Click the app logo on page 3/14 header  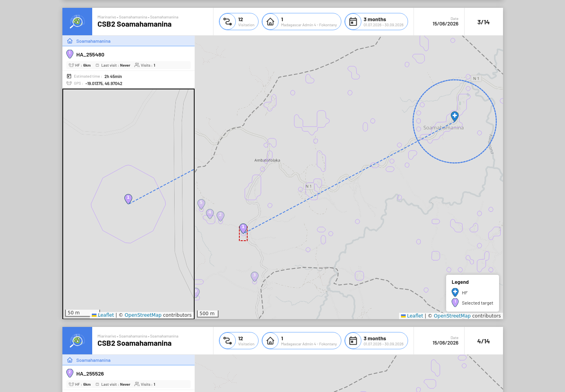point(77,22)
